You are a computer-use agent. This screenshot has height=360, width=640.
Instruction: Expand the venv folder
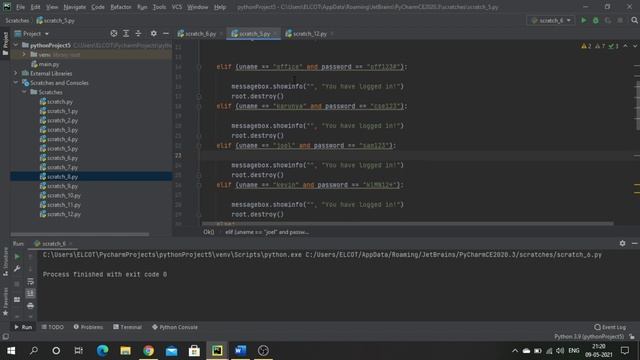click(24, 55)
